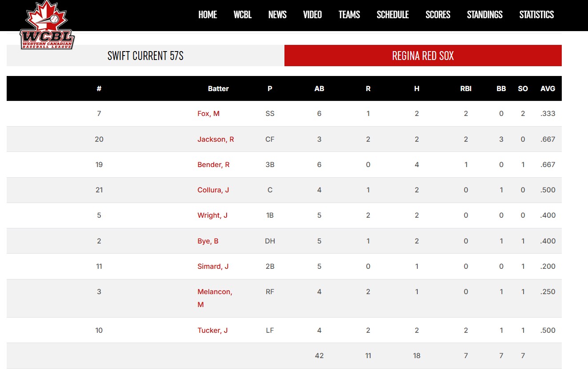Image resolution: width=588 pixels, height=371 pixels.
Task: Open Wright, J player stats
Action: [x=212, y=215]
